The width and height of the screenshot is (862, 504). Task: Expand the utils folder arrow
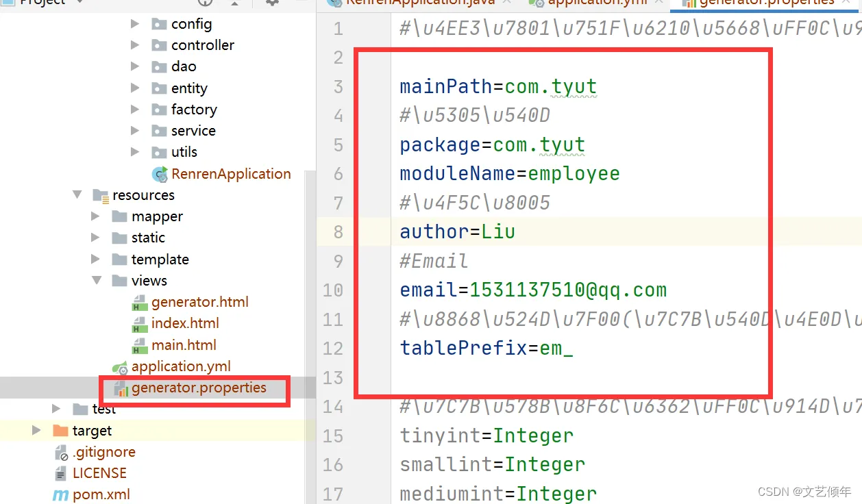coord(135,152)
